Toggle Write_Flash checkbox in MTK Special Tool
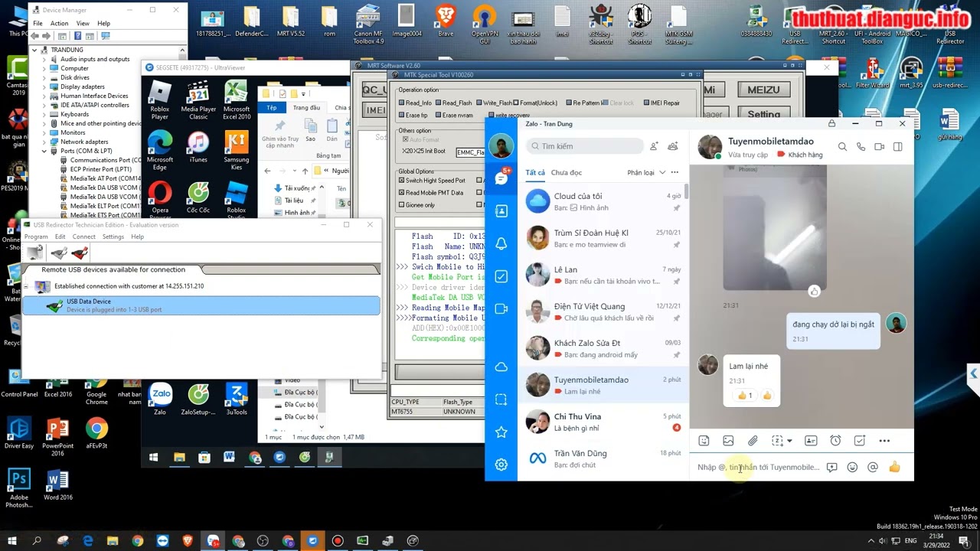The width and height of the screenshot is (980, 551). [x=479, y=103]
